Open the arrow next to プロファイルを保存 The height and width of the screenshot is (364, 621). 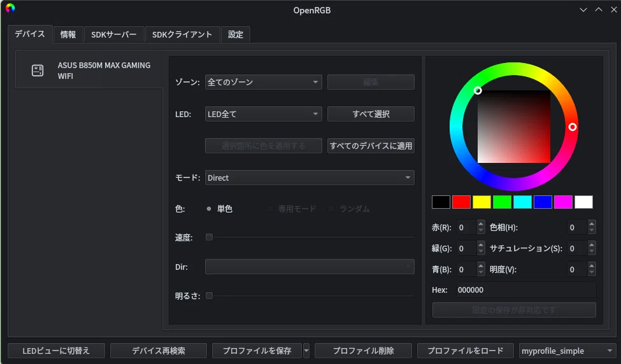tap(306, 351)
